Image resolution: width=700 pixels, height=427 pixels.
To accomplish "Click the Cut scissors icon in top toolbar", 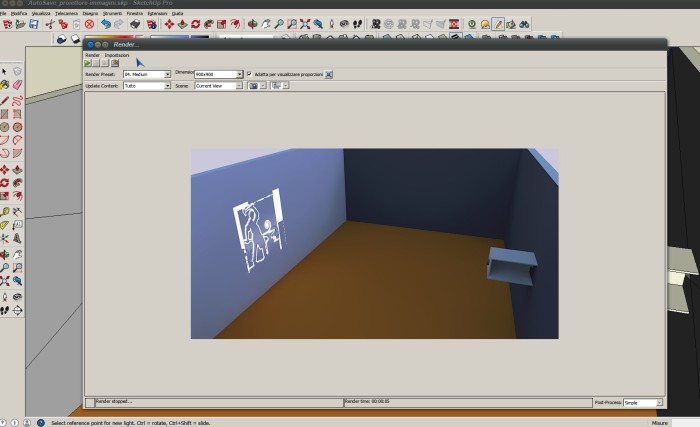I will pyautogui.click(x=50, y=24).
